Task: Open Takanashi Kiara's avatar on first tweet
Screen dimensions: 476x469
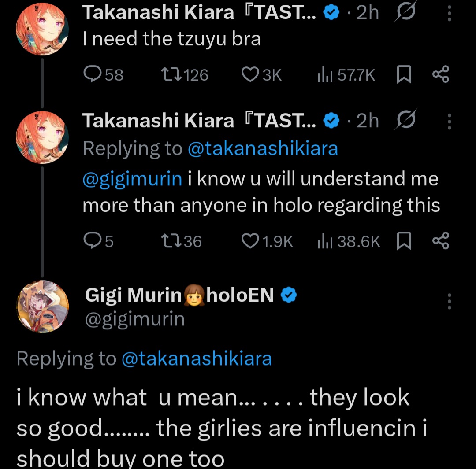Action: pos(42,30)
